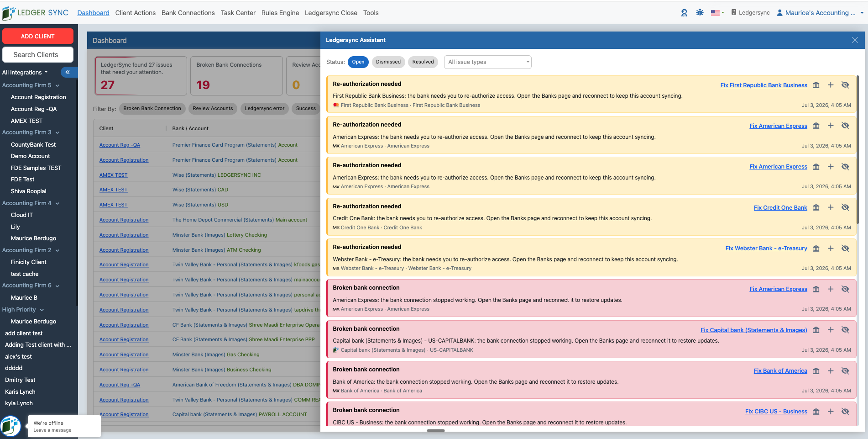This screenshot has width=868, height=439.
Task: Dismiss the CIBC US Business issue with eye-slash
Action: 845,412
